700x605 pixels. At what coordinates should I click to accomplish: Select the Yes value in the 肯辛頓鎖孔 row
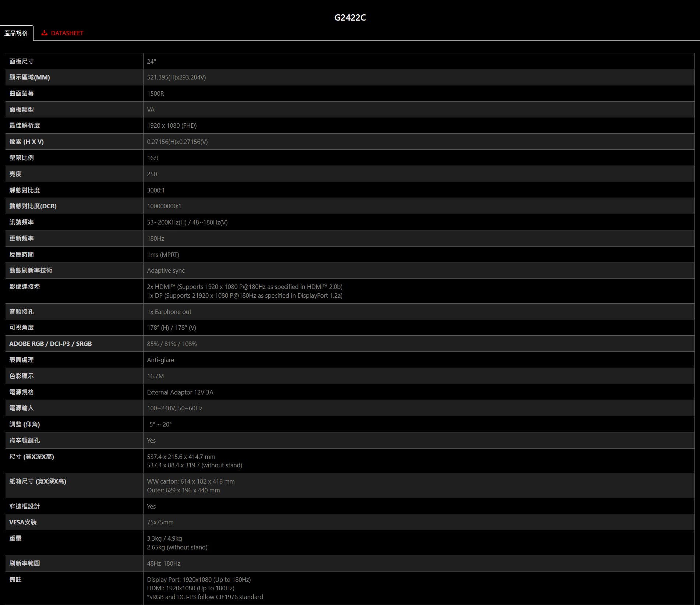151,441
